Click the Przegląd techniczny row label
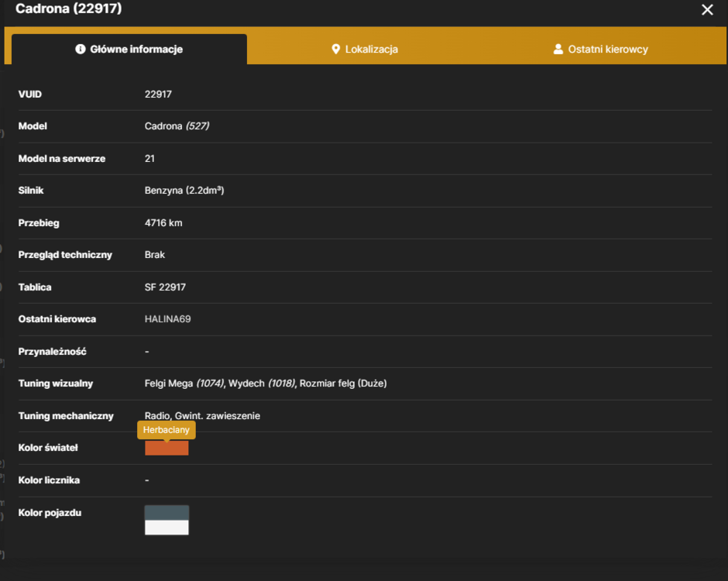The image size is (728, 581). [66, 255]
